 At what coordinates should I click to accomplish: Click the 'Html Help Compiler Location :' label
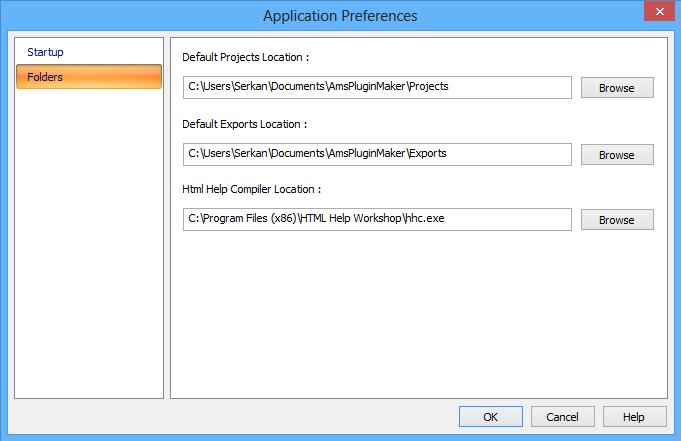251,189
